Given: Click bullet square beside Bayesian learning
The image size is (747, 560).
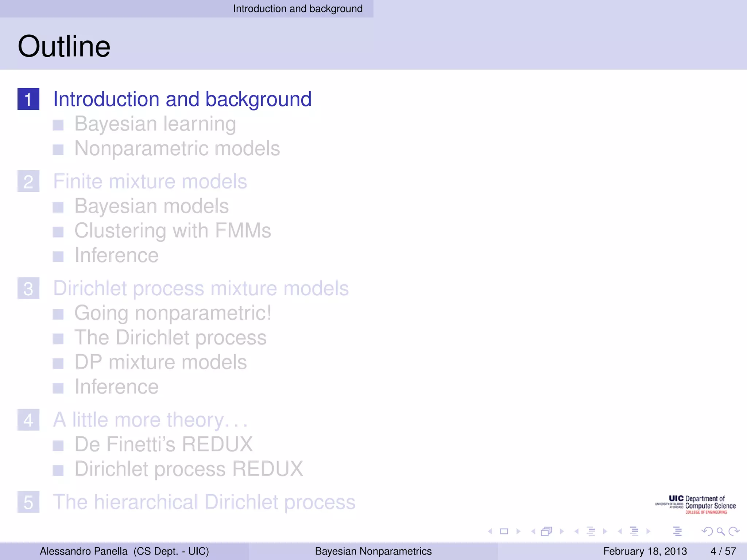Looking at the screenshot, I should pos(58,125).
